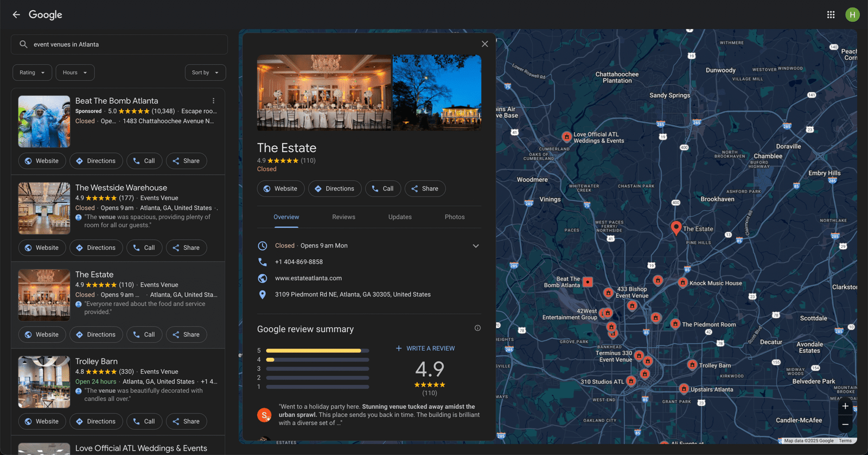The height and width of the screenshot is (455, 868).
Task: Select The Piedmont Room map marker
Action: tap(675, 324)
